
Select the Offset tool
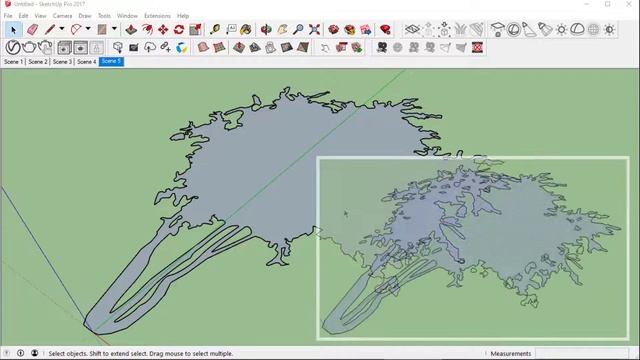(x=147, y=29)
